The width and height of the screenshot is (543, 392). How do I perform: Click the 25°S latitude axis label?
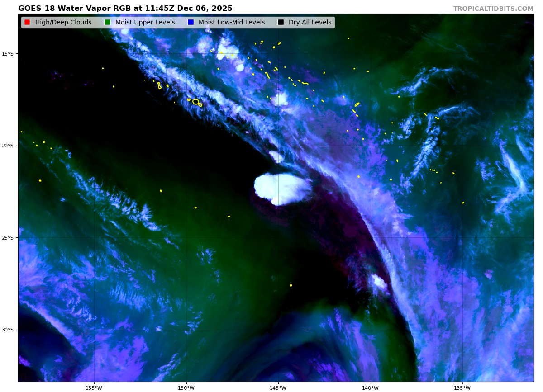click(x=8, y=238)
